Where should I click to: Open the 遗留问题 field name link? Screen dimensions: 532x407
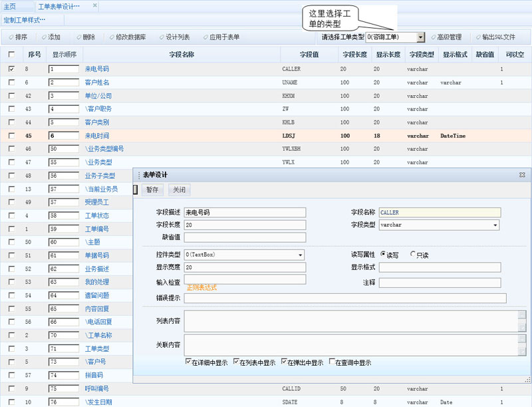96,295
